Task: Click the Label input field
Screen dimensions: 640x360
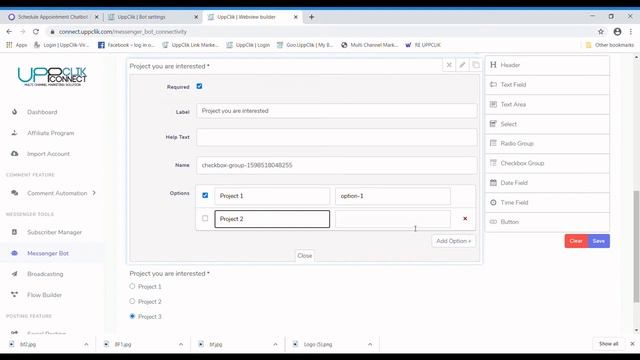Action: tap(336, 111)
